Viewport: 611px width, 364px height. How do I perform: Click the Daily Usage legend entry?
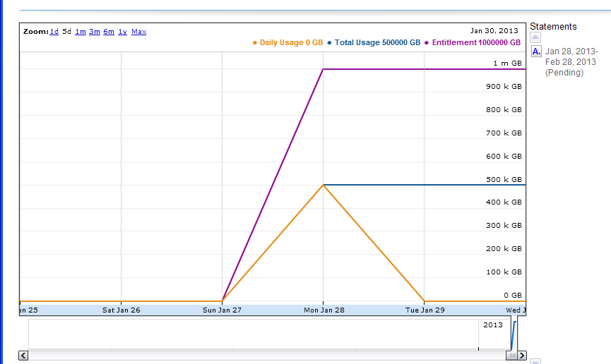tap(287, 43)
